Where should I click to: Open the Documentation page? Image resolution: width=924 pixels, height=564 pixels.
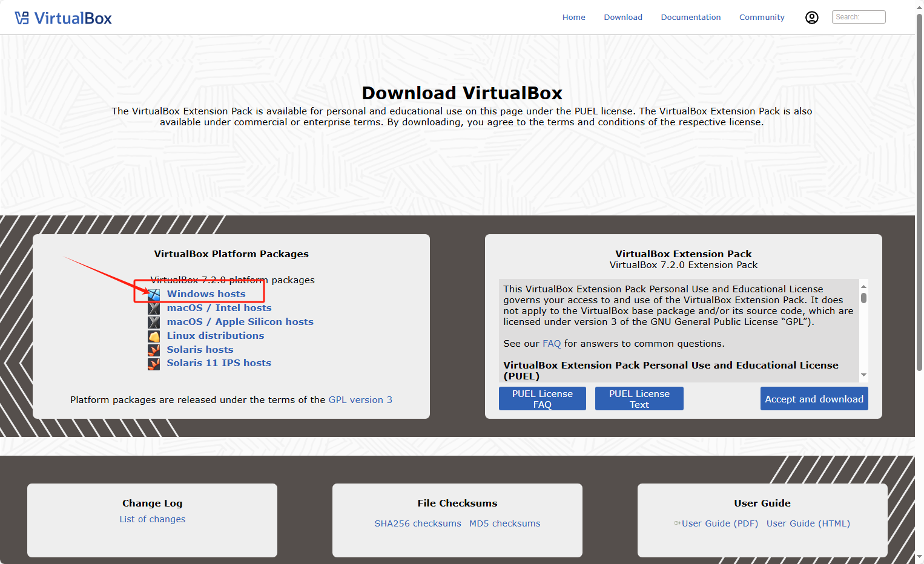click(691, 17)
